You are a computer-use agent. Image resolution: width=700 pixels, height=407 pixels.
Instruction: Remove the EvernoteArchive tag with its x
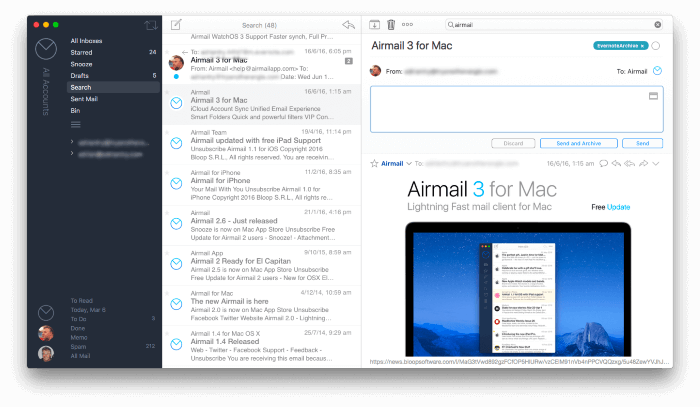click(642, 46)
